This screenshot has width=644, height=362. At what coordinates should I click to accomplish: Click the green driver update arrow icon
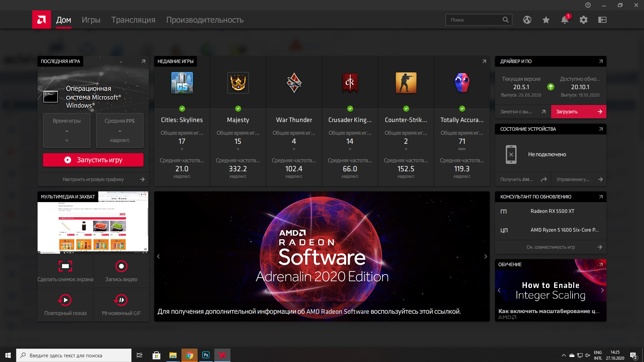point(550,87)
